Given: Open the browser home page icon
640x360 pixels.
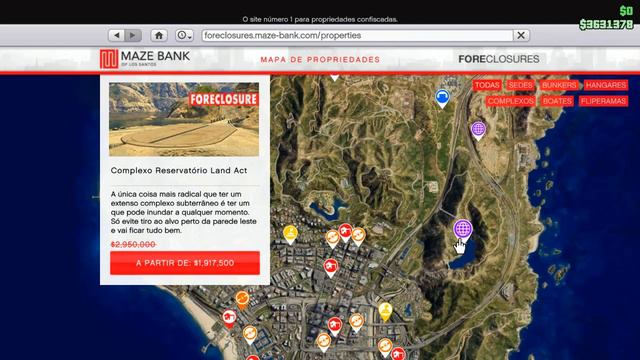Looking at the screenshot, I should 159,36.
